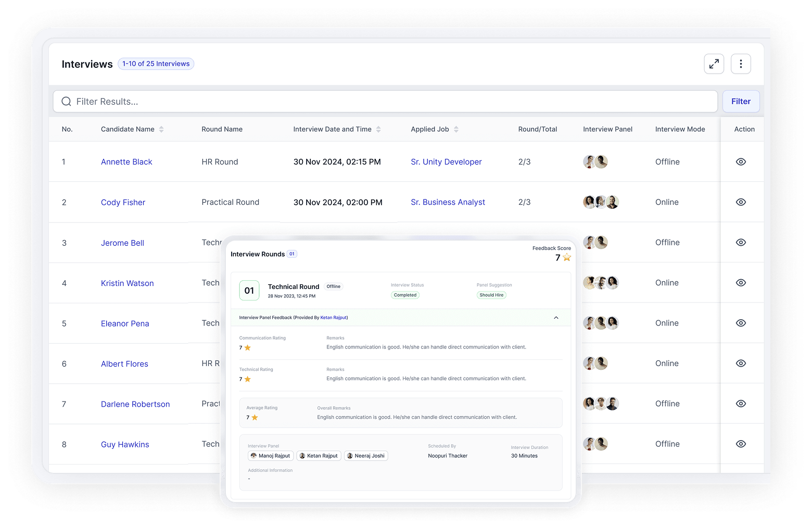Click the Average Rating star icon

point(255,417)
